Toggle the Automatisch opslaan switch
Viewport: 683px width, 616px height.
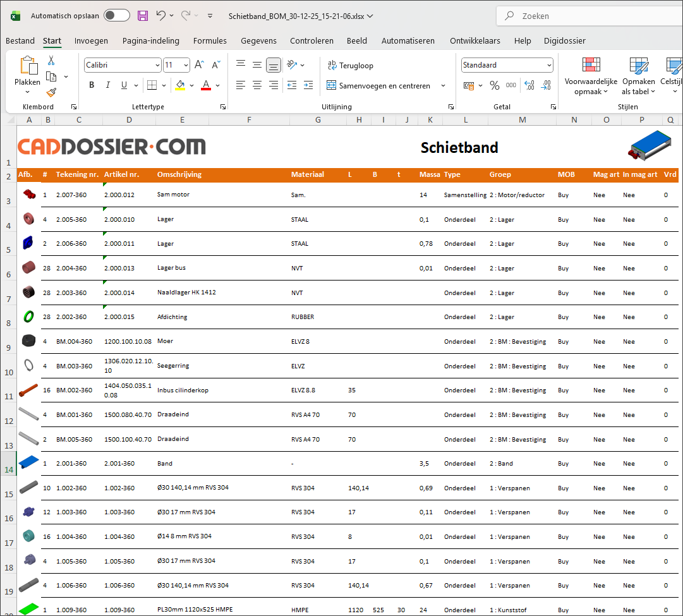pyautogui.click(x=117, y=16)
